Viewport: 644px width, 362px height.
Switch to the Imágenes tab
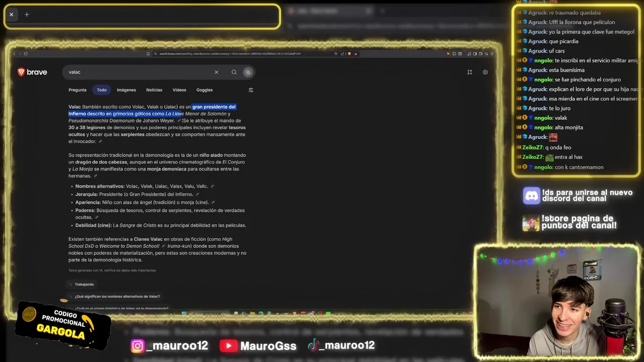[126, 90]
